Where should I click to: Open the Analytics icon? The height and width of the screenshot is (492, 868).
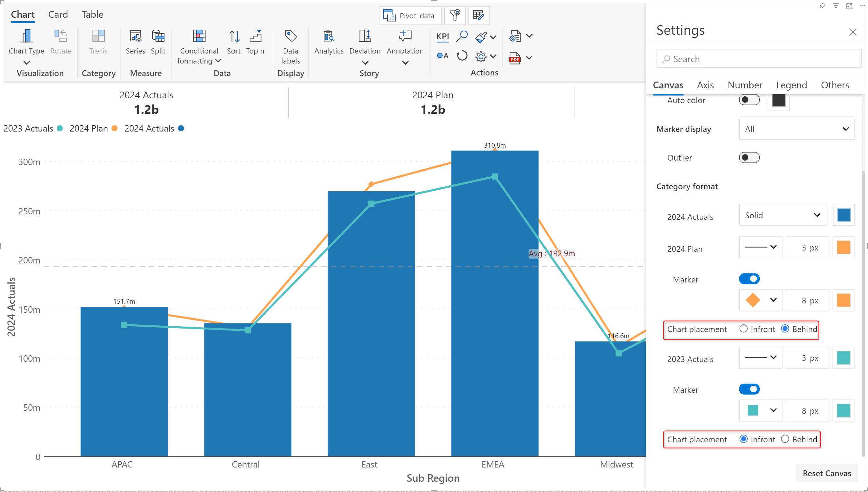(x=329, y=36)
